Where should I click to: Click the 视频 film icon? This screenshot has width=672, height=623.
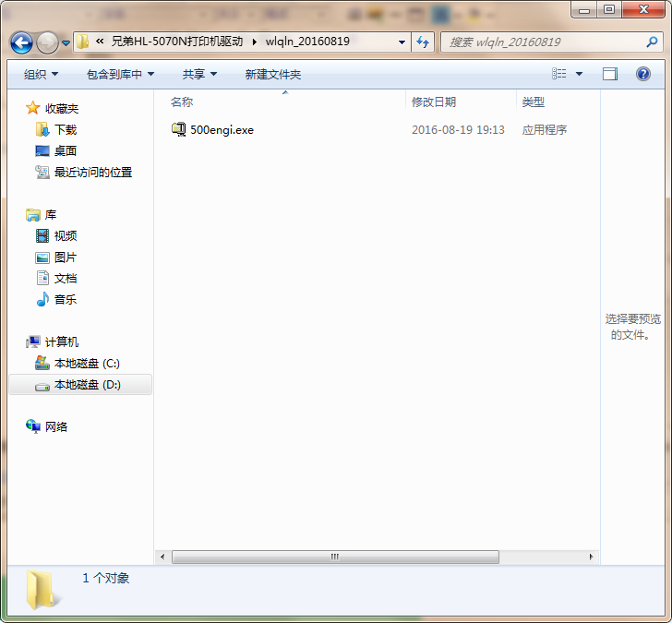click(42, 235)
